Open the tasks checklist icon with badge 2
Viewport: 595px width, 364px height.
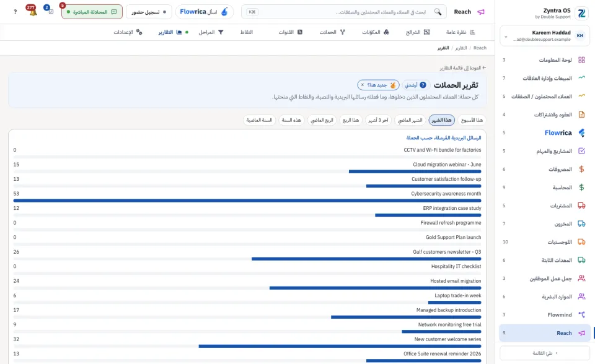point(50,11)
